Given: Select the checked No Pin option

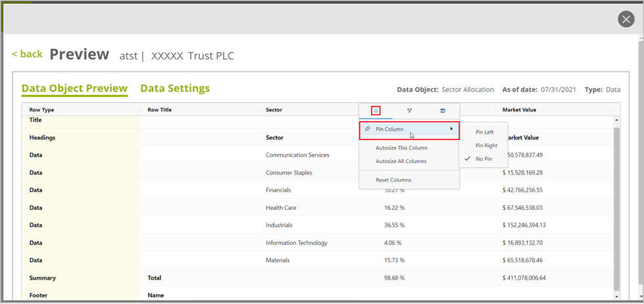Looking at the screenshot, I should (x=483, y=159).
